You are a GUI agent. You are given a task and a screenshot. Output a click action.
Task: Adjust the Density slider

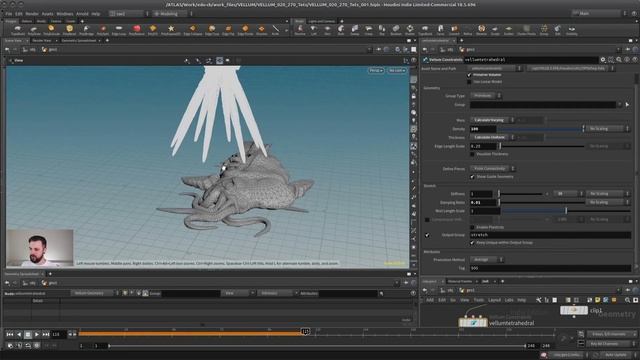541,129
